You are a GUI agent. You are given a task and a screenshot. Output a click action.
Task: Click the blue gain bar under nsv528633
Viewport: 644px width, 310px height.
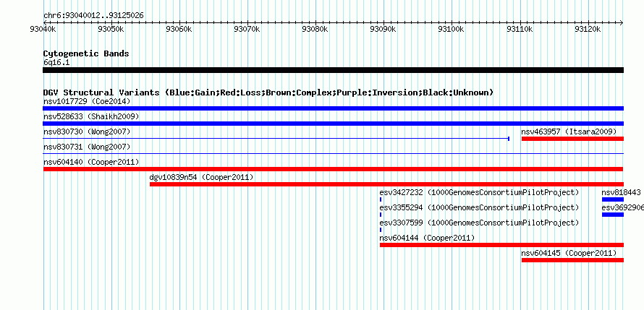tap(333, 124)
